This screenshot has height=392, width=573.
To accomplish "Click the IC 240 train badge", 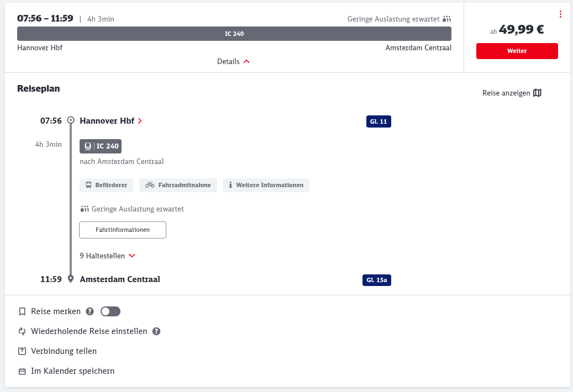I will (x=101, y=146).
